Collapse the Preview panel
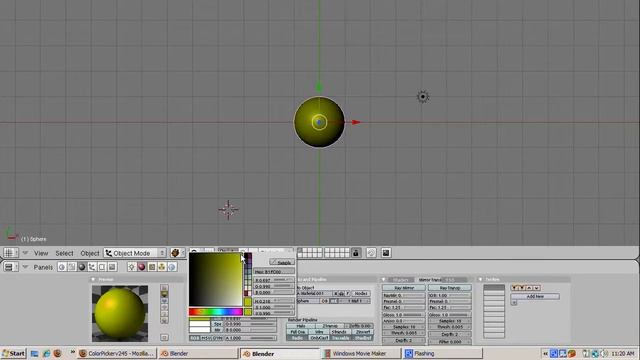 click(x=93, y=280)
